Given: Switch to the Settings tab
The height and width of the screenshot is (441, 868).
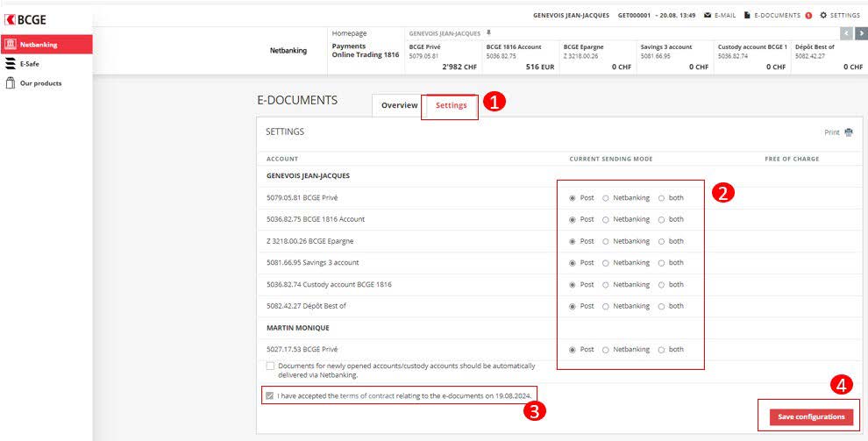Looking at the screenshot, I should [451, 105].
